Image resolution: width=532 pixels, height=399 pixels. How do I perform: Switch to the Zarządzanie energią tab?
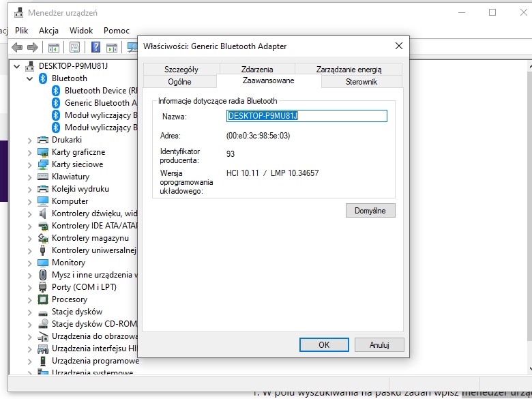pyautogui.click(x=349, y=69)
